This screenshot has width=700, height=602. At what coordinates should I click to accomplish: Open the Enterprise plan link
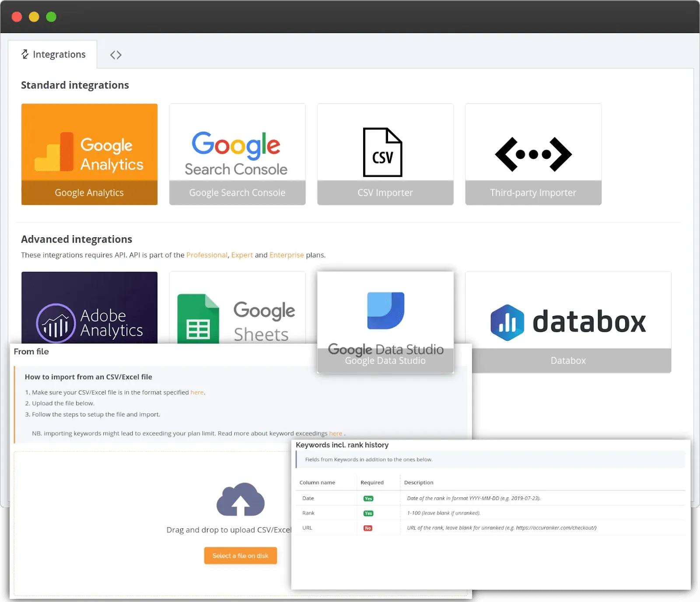(287, 254)
